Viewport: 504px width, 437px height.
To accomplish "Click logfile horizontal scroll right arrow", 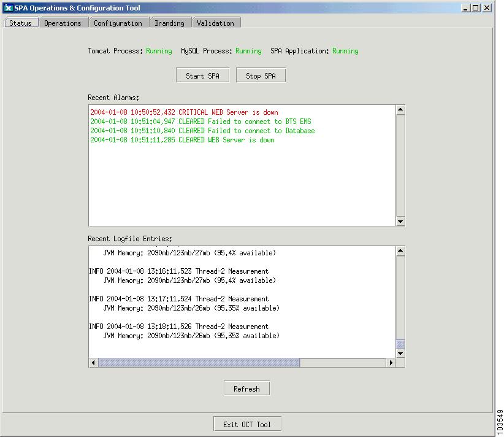I will coord(391,363).
